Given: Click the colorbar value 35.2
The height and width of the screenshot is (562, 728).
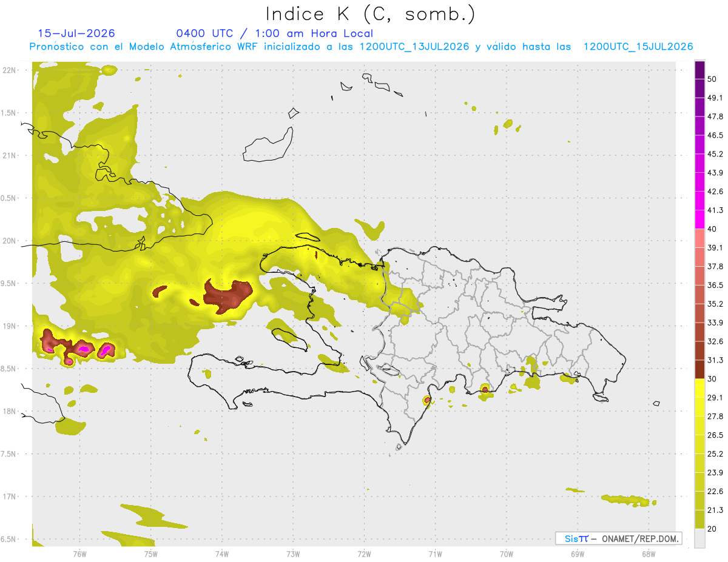Looking at the screenshot, I should [715, 304].
